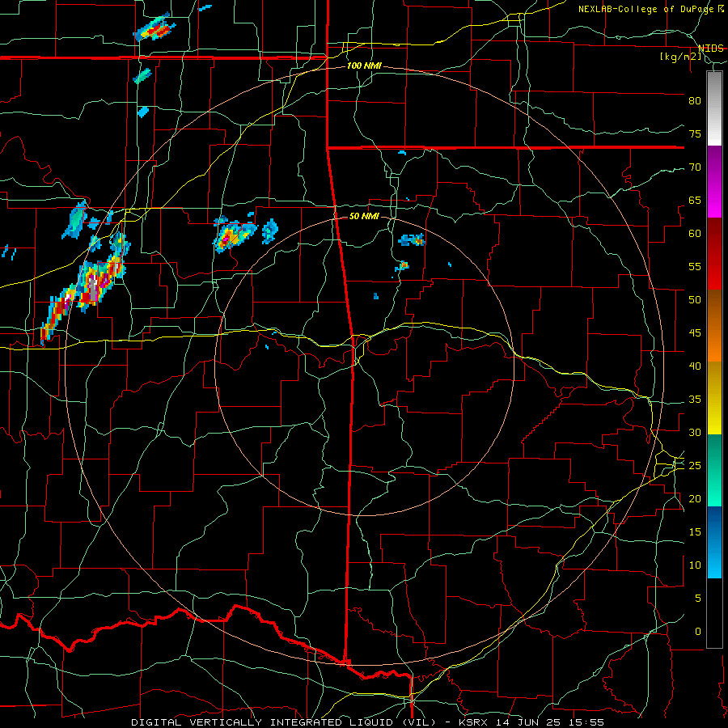This screenshot has width=728, height=728.
Task: Click the scale value 10
Action: pos(695,565)
